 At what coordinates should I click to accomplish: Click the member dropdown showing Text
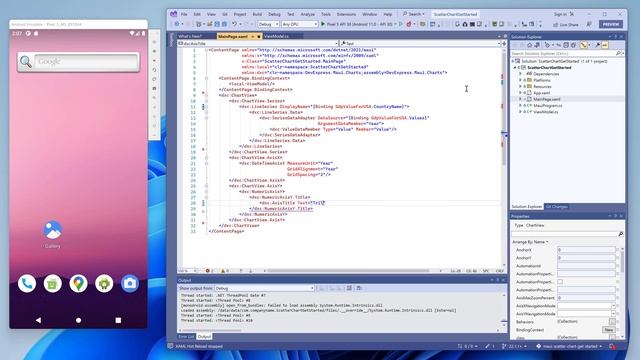point(420,43)
